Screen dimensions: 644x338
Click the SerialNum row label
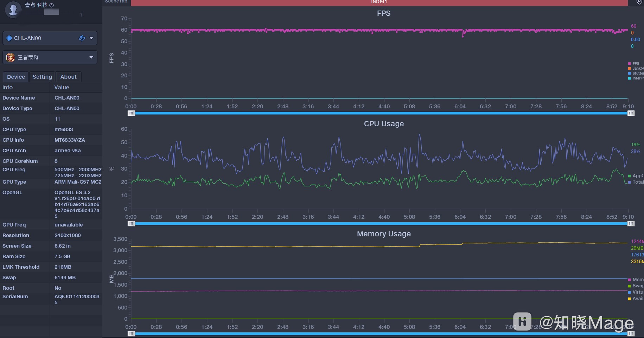click(x=15, y=296)
